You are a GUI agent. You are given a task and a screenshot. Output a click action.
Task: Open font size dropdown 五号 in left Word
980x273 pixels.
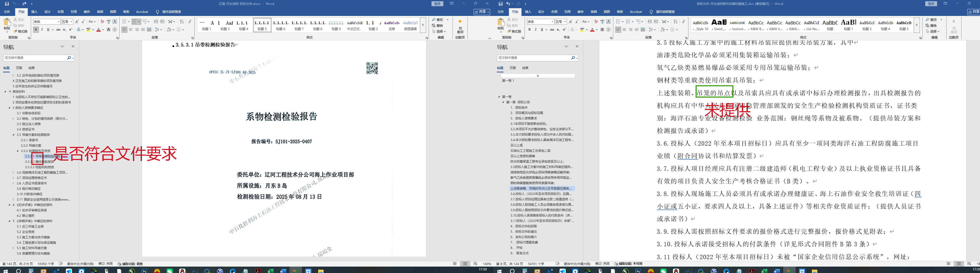[71, 22]
